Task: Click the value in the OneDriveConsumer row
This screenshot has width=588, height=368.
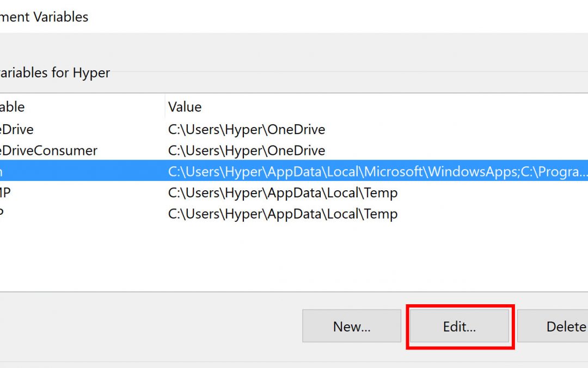Action: tap(246, 150)
